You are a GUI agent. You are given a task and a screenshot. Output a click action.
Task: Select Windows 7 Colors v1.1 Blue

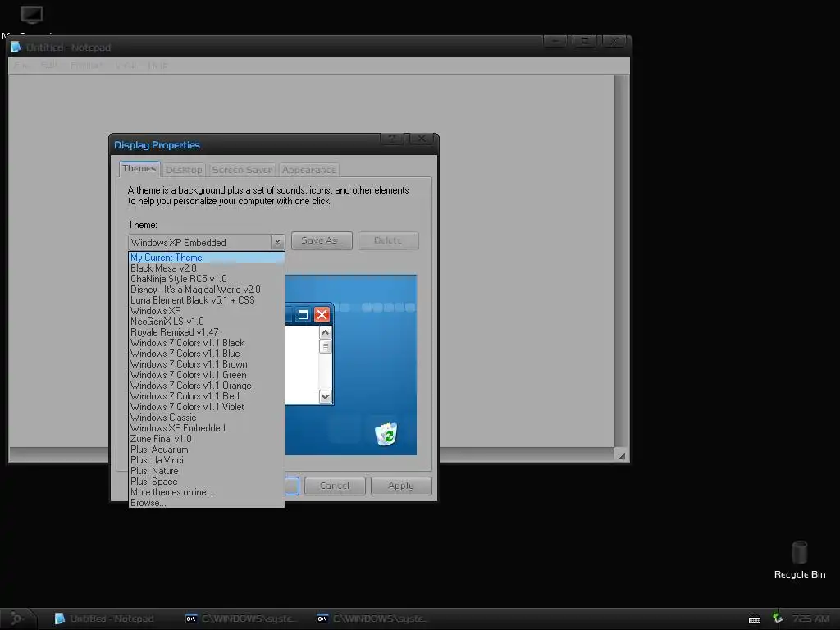(206, 354)
